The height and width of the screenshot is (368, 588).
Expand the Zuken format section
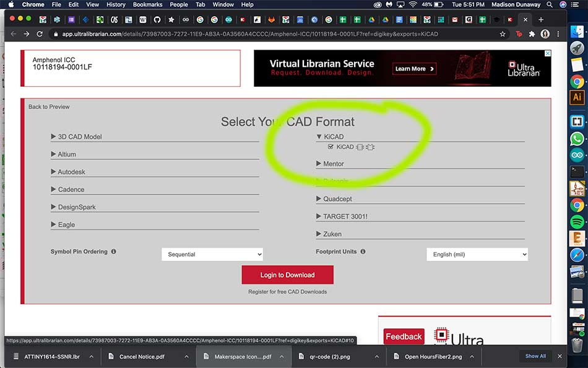point(329,234)
